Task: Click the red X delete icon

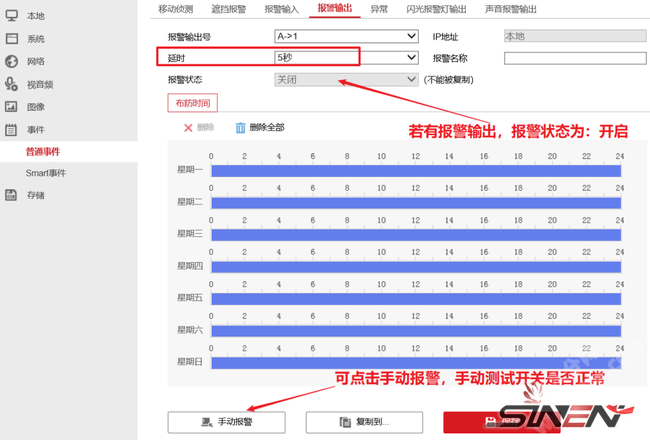Action: point(188,128)
